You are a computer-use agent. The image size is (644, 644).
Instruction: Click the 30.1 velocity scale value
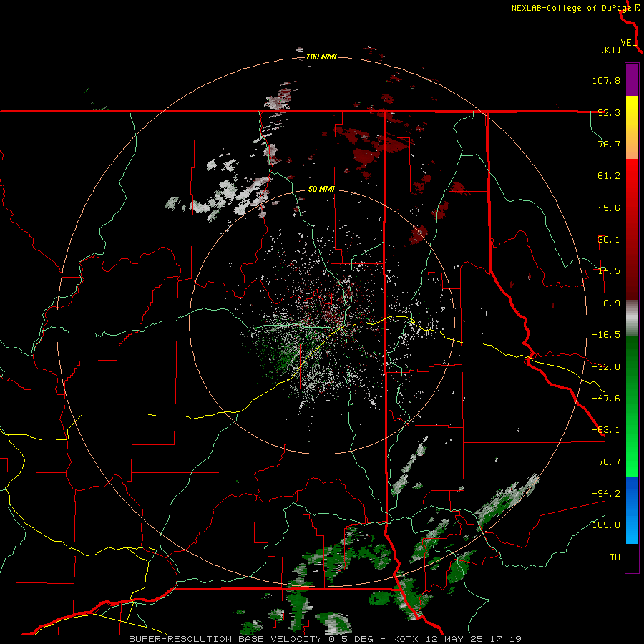[x=609, y=240]
